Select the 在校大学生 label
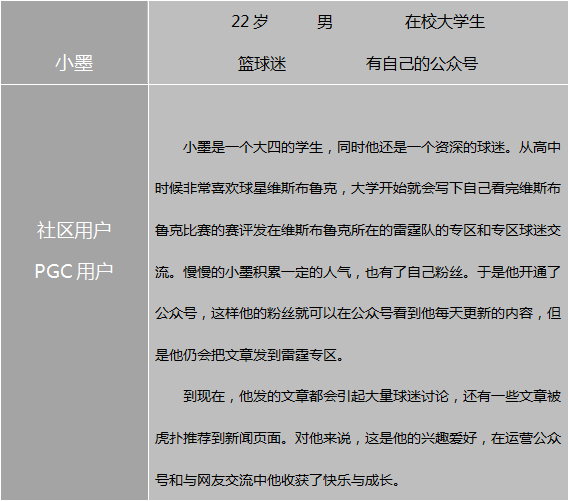 point(445,21)
